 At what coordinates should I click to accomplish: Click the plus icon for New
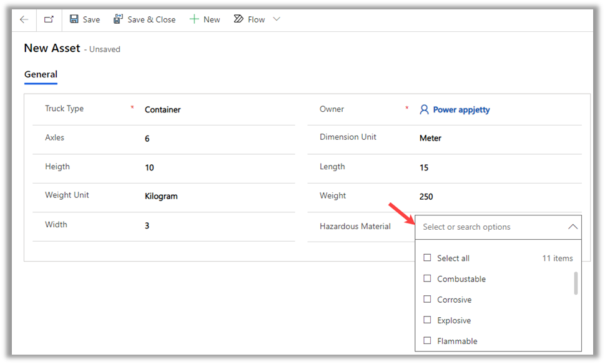(x=194, y=19)
